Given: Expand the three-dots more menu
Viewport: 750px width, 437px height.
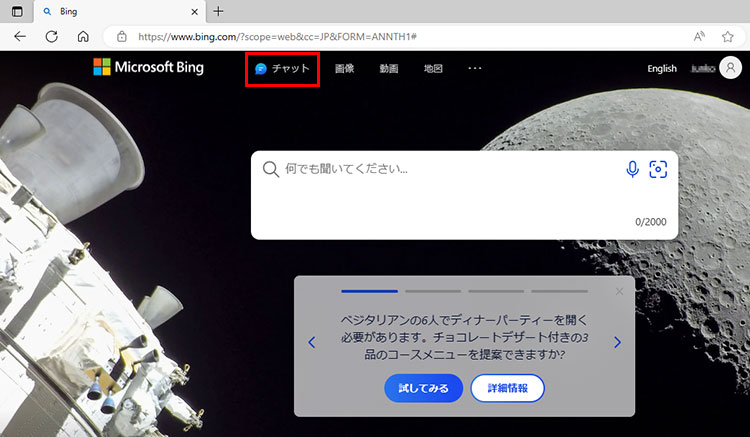Looking at the screenshot, I should click(x=475, y=69).
